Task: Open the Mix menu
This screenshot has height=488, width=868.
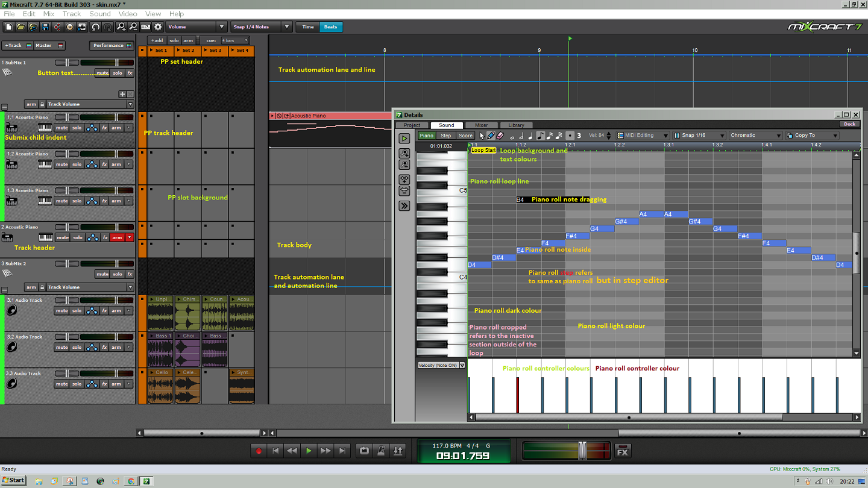Action: pos(49,13)
